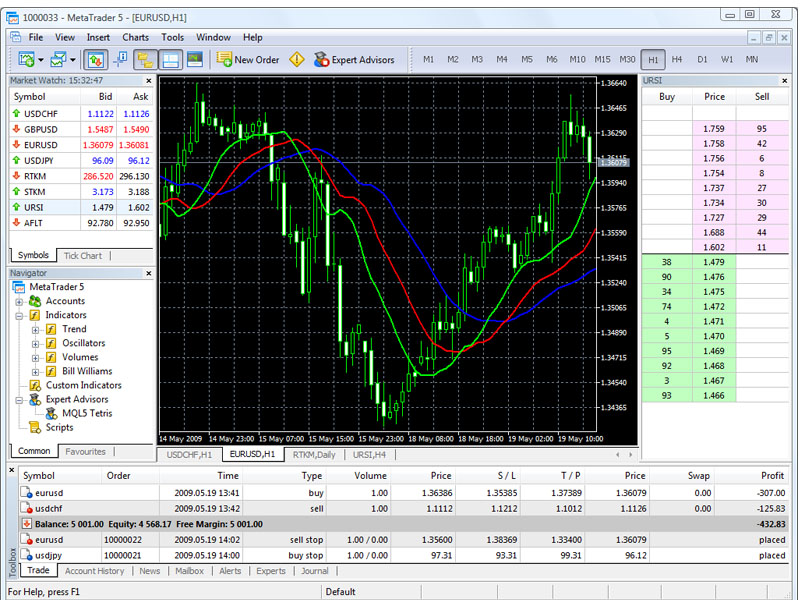The image size is (800, 600).
Task: Click the eurusd buy position icon
Action: tap(27, 493)
